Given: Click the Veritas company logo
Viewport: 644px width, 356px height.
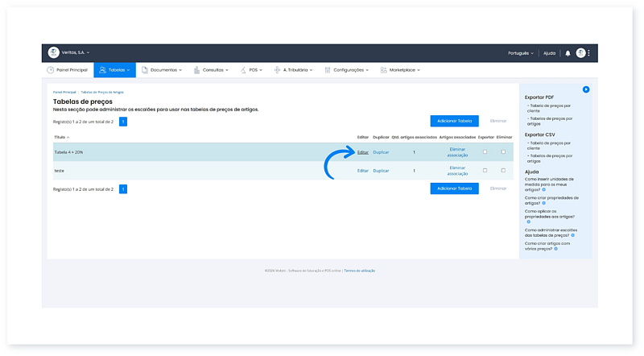Looking at the screenshot, I should pyautogui.click(x=54, y=53).
